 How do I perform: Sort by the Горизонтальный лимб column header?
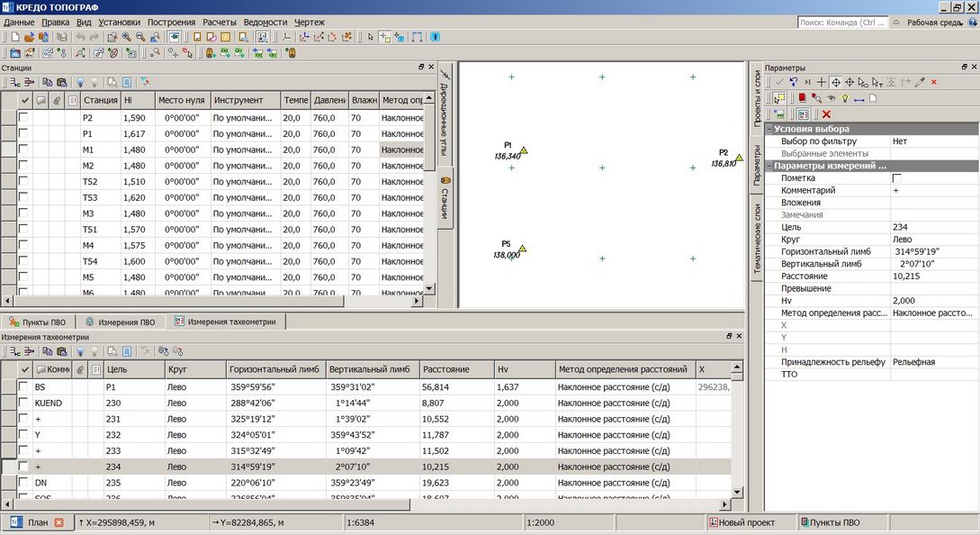click(273, 369)
